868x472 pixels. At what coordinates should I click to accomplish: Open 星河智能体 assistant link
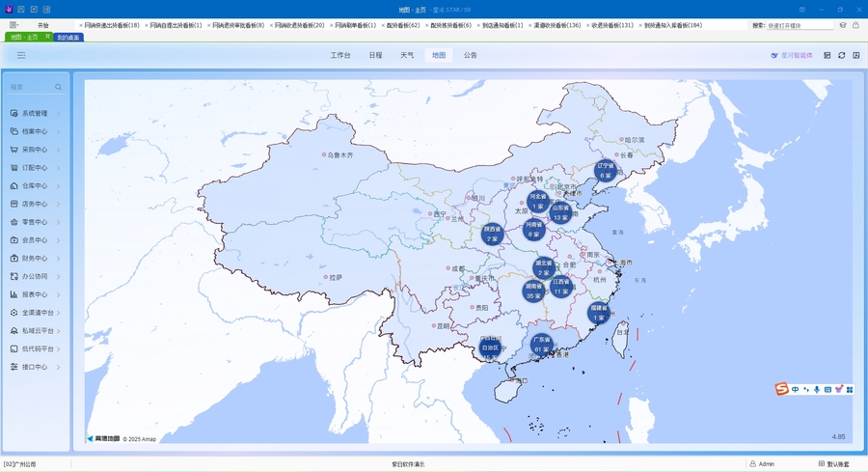(x=792, y=55)
